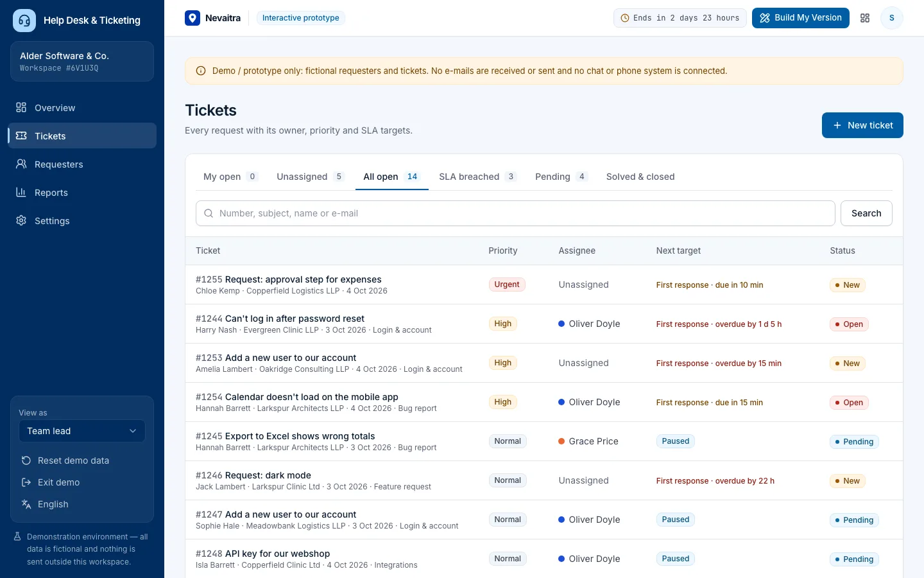Click the magnifier icon in the search field
924x578 pixels.
pos(209,213)
